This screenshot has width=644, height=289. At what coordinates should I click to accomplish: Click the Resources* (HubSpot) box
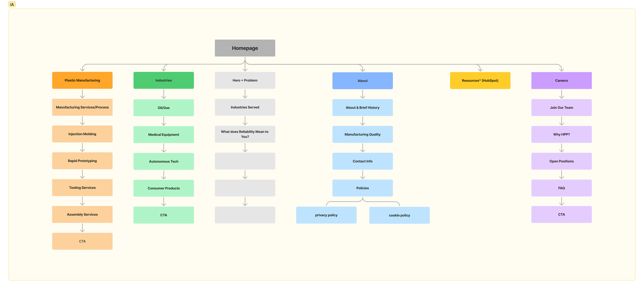click(x=480, y=80)
